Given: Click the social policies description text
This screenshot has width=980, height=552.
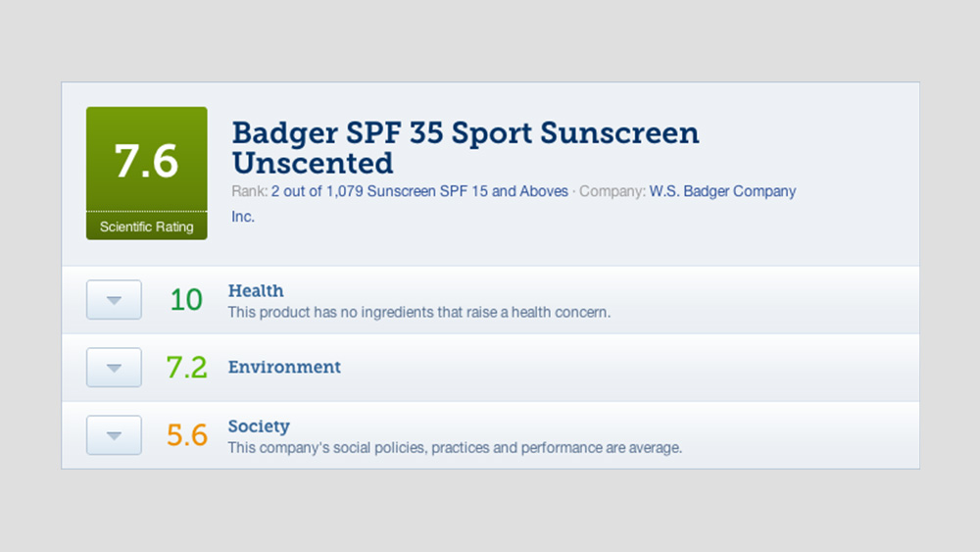Looking at the screenshot, I should (455, 448).
